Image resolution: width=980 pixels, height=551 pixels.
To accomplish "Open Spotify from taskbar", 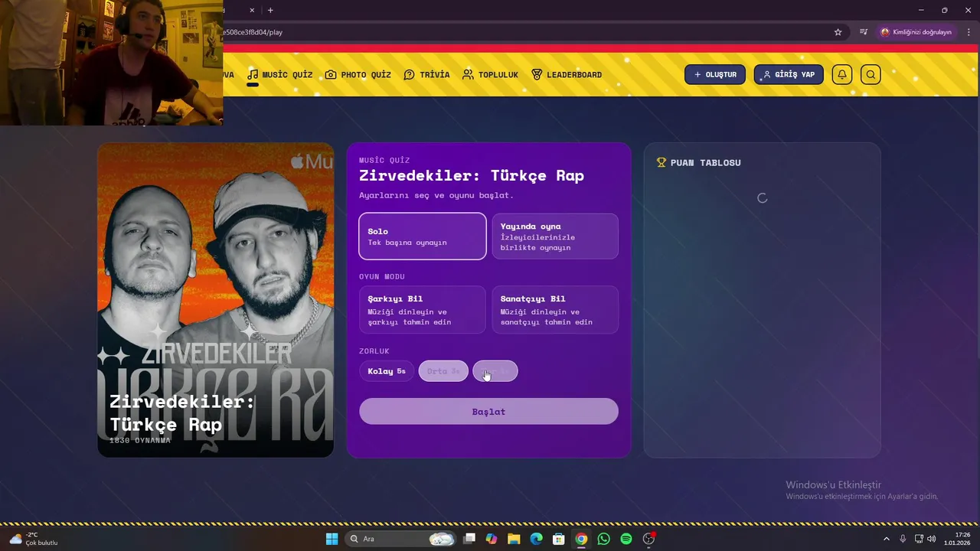I will tap(626, 539).
